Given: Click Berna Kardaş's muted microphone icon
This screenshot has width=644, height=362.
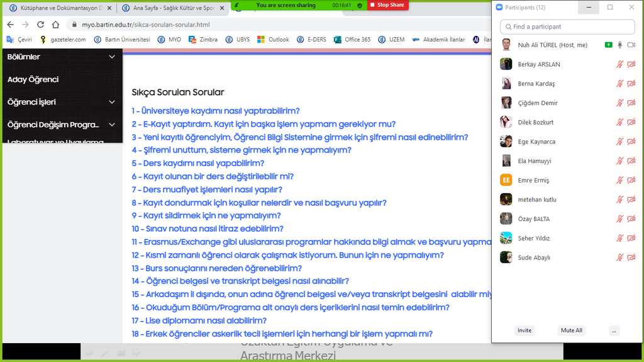Looking at the screenshot, I should coord(619,84).
